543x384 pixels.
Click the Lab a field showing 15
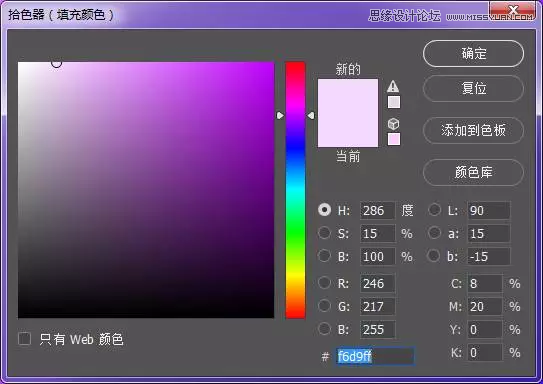coord(489,233)
